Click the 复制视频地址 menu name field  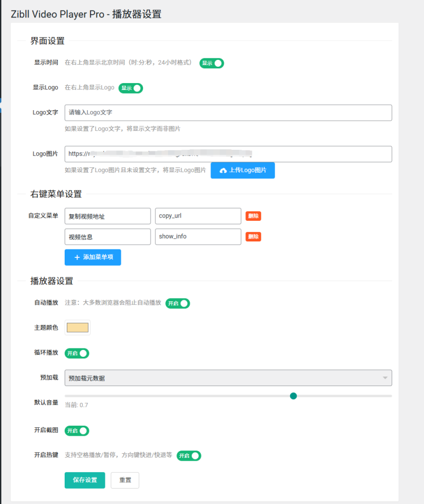coord(107,216)
